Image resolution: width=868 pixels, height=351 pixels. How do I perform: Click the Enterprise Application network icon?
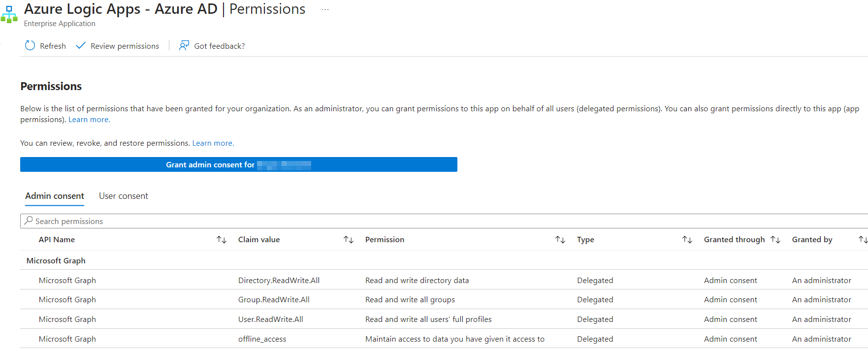click(x=9, y=15)
